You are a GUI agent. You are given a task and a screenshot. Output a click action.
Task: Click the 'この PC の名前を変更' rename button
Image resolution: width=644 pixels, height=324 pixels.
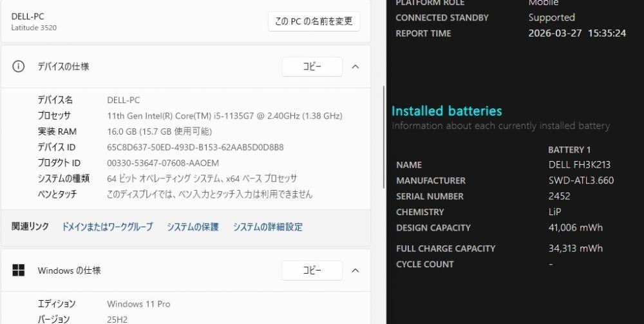(314, 21)
